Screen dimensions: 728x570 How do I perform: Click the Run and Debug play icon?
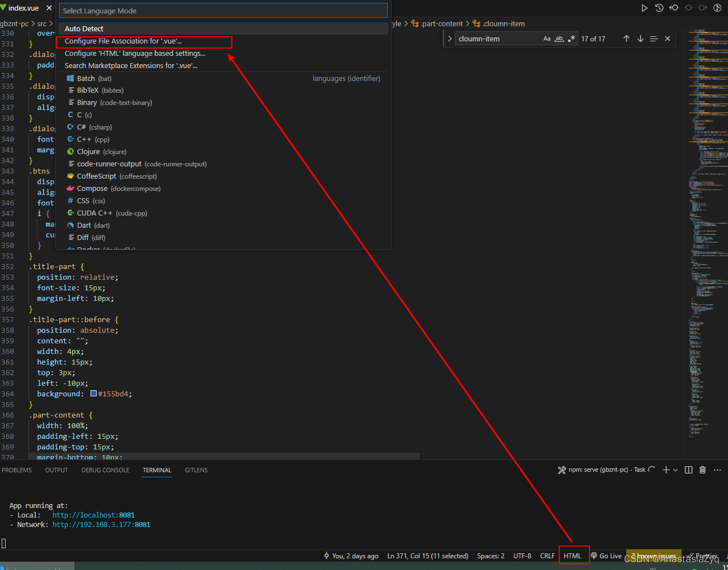tap(644, 8)
